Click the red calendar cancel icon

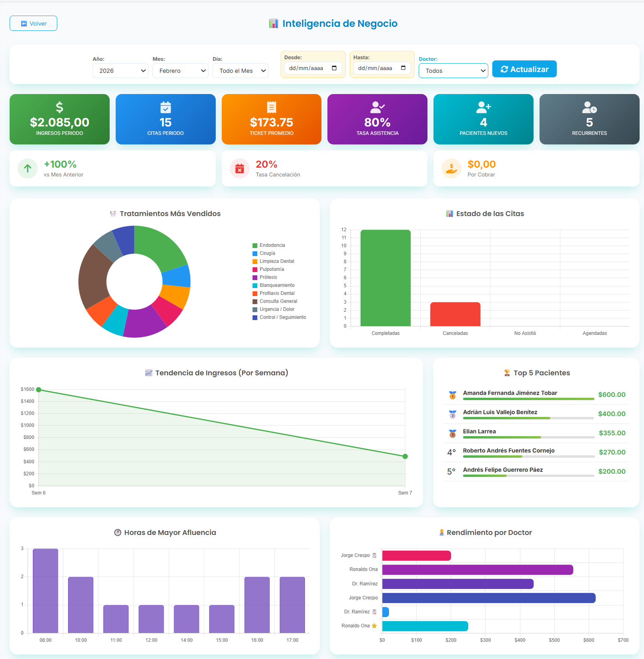(x=239, y=169)
